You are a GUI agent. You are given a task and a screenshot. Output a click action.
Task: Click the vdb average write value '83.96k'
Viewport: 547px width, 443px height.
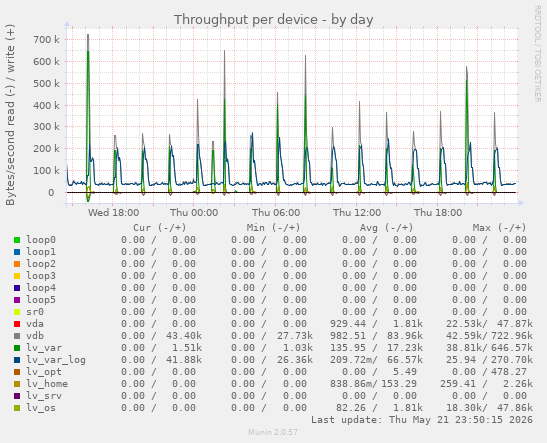(405, 336)
